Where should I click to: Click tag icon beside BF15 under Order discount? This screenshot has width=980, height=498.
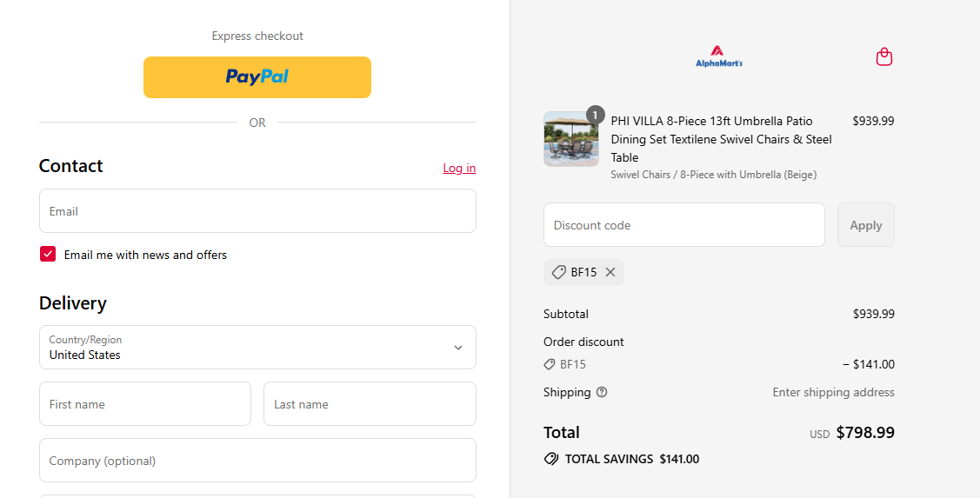click(x=550, y=364)
